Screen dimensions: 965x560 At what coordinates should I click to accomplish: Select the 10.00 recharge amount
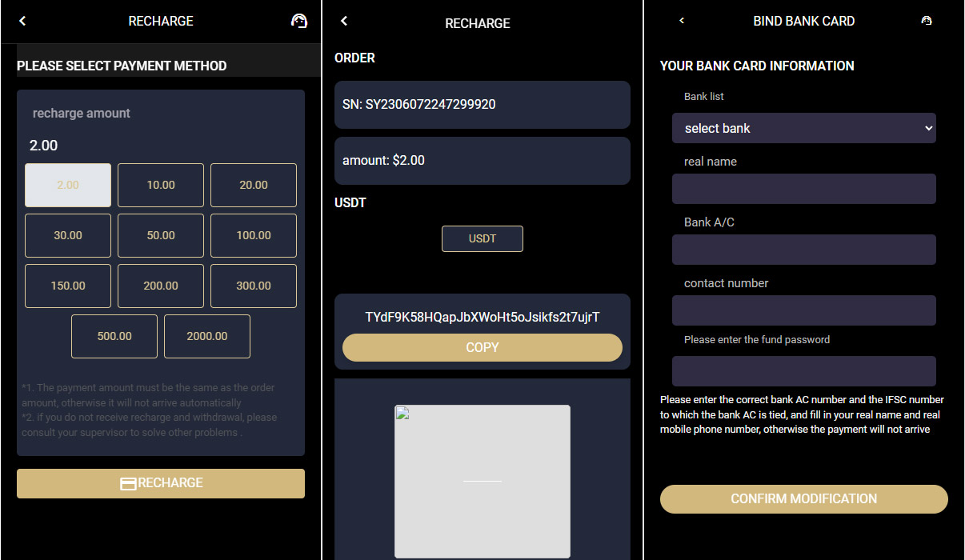click(x=161, y=185)
